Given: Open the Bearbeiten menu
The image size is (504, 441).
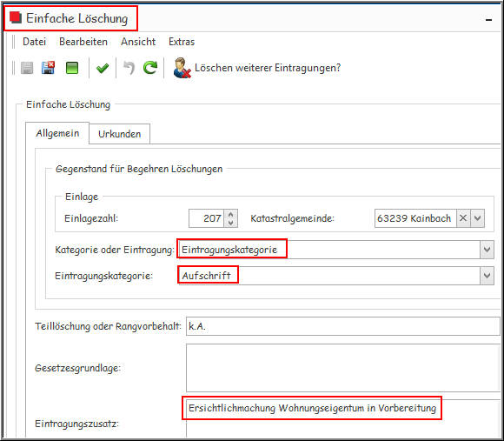Looking at the screenshot, I should coord(83,42).
